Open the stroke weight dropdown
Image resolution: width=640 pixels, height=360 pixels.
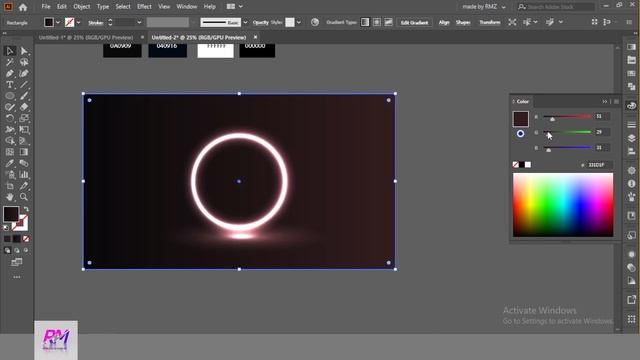click(x=139, y=22)
